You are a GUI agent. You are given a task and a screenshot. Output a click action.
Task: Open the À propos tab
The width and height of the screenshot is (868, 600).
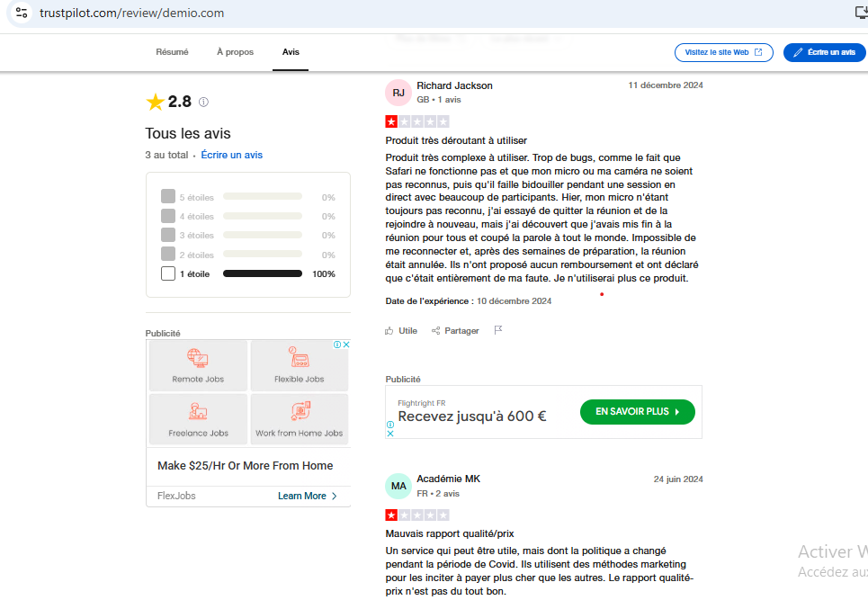236,52
